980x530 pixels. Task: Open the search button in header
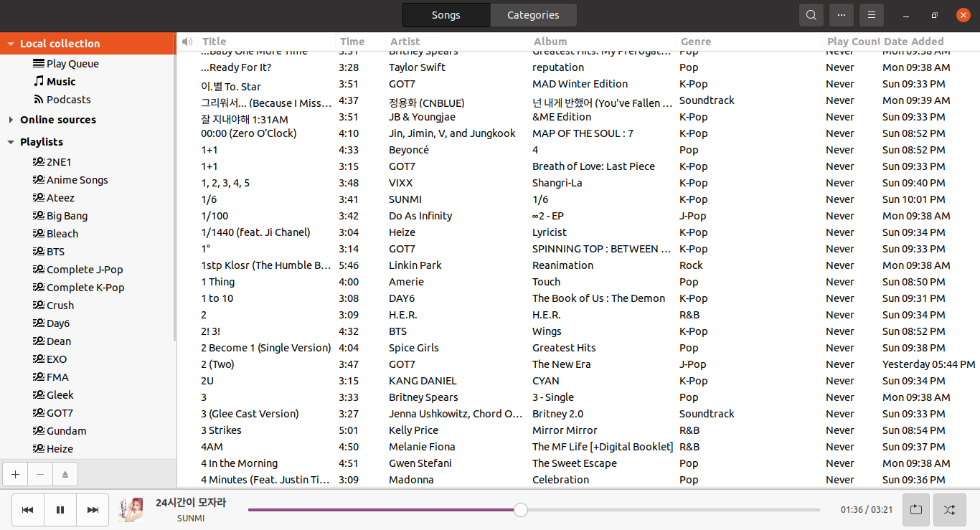tap(811, 15)
